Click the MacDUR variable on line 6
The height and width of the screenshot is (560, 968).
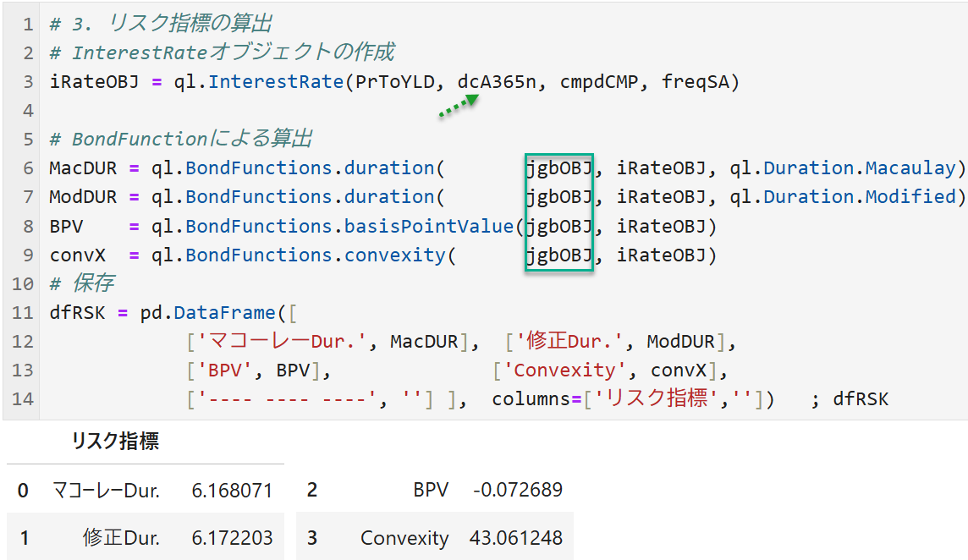click(83, 168)
